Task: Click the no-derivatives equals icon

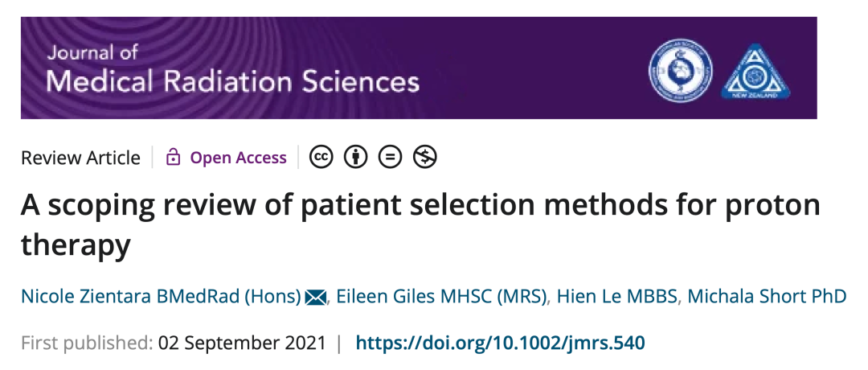Action: point(391,158)
